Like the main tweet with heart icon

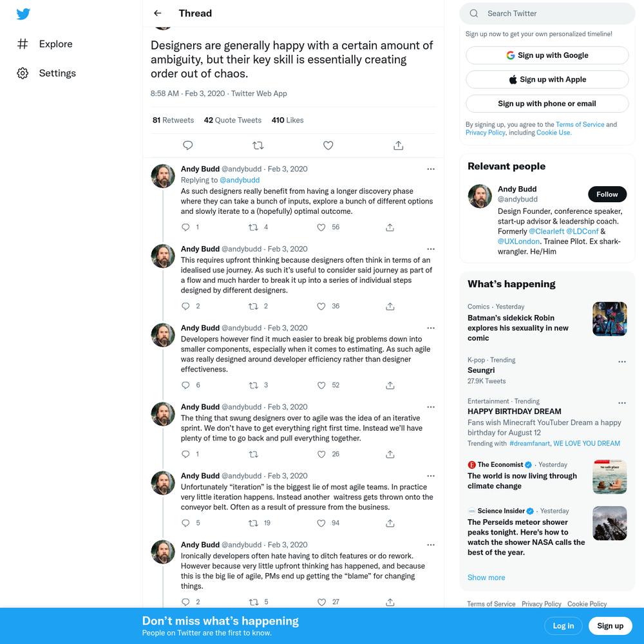point(328,146)
